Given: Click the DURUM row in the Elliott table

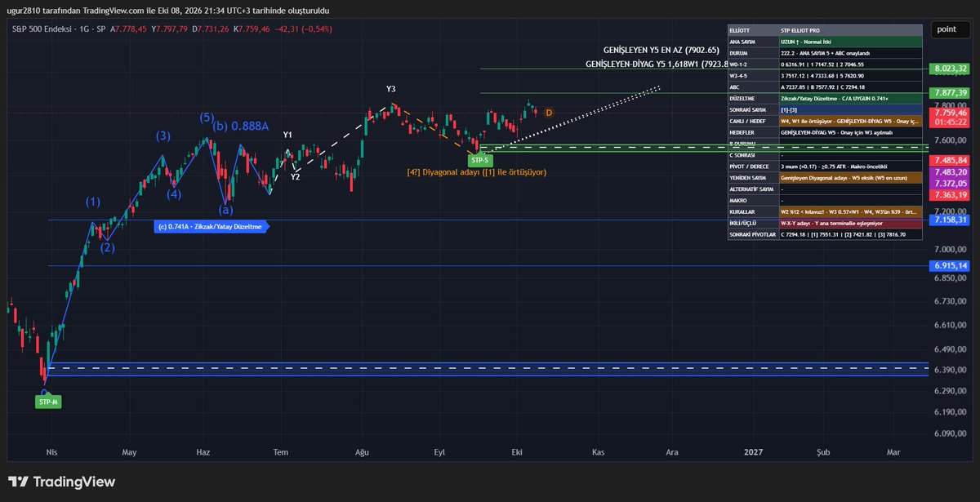Looking at the screenshot, I should [825, 52].
